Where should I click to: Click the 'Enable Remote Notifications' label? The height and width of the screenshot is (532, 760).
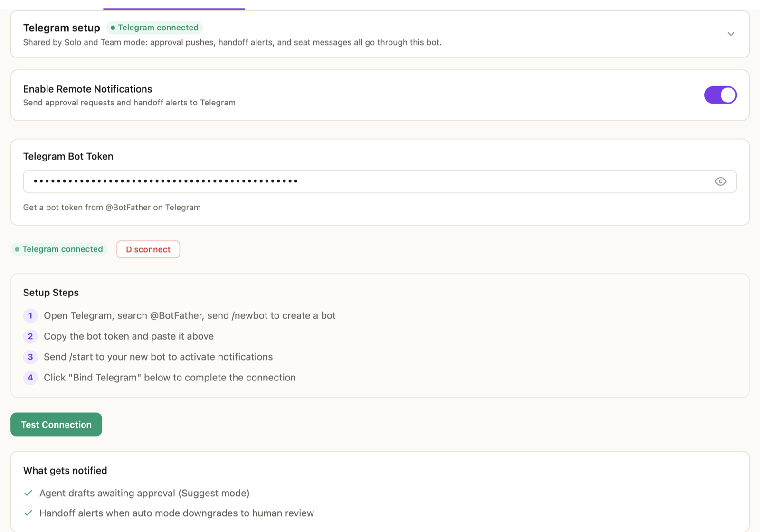87,89
